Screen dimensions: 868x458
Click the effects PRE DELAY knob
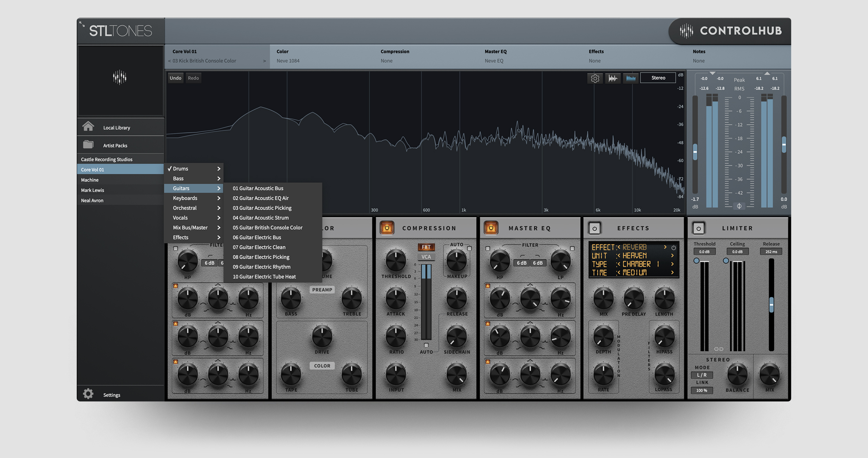pos(634,298)
